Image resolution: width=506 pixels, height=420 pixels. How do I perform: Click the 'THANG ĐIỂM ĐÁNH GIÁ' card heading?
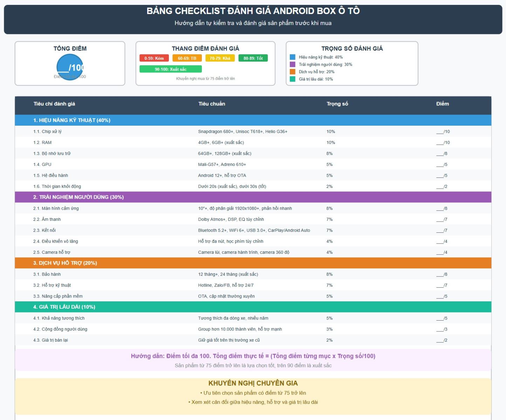205,48
